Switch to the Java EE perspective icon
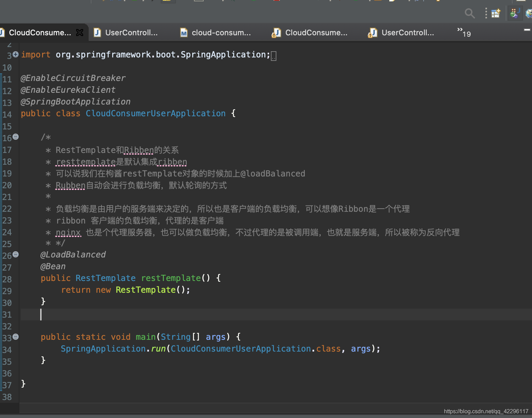The width and height of the screenshot is (532, 418). coord(515,13)
